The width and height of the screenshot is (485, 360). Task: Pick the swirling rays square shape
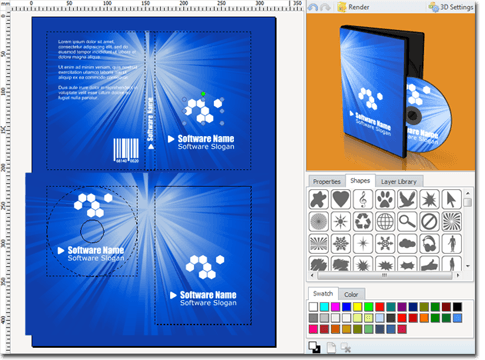(452, 221)
